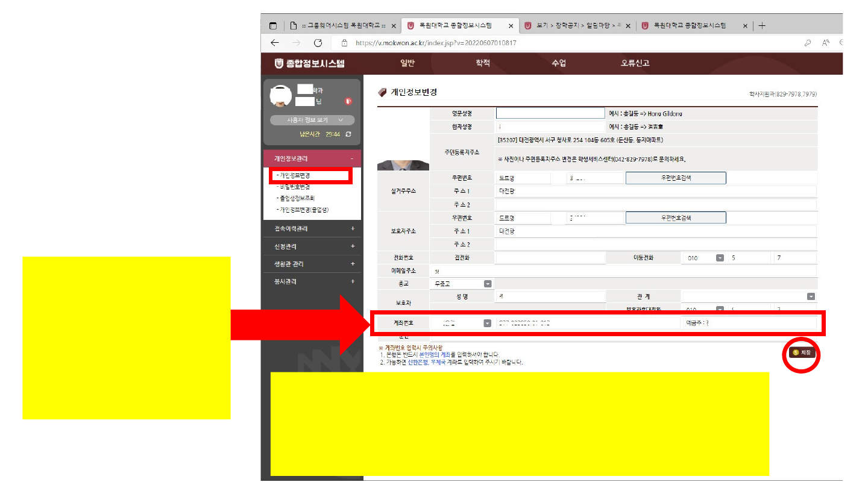The width and height of the screenshot is (868, 488).
Task: Click the first 우편번호검색 button
Action: coord(675,178)
